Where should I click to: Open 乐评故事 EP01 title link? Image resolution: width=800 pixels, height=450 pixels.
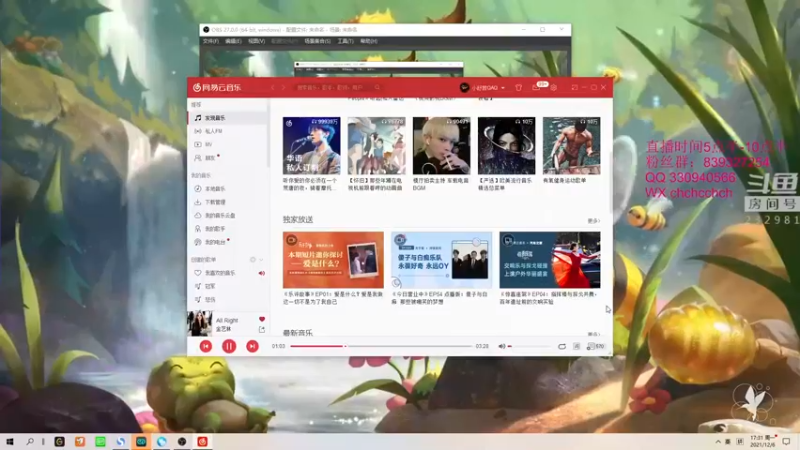[x=333, y=298]
